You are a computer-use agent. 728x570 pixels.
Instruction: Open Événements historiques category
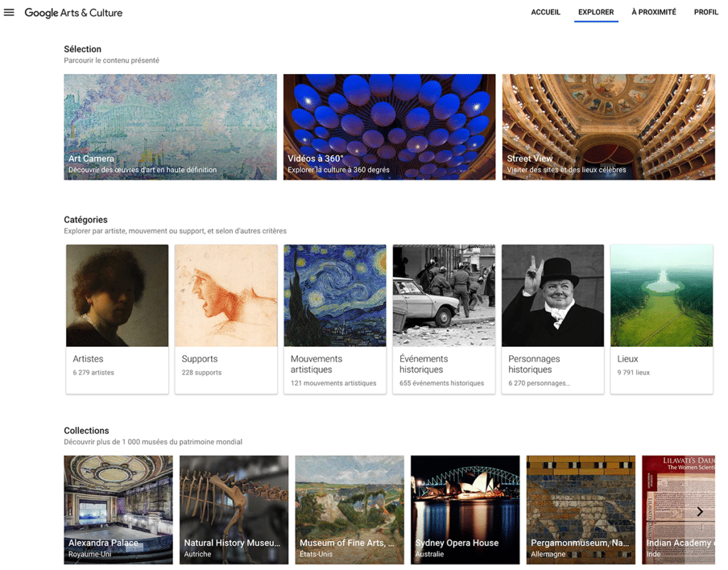(x=444, y=319)
